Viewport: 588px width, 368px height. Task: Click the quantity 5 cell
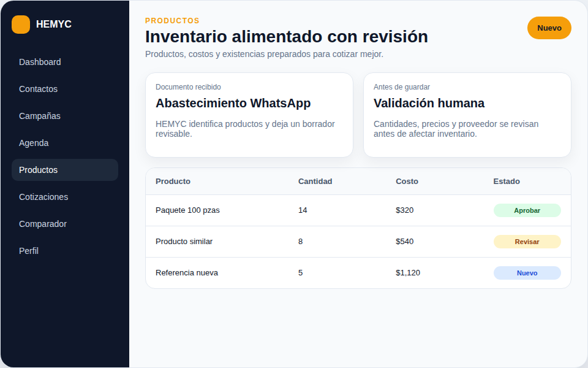point(300,272)
